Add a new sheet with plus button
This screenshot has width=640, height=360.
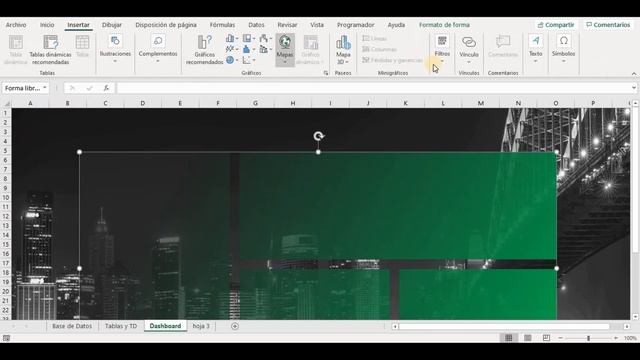[x=235, y=326]
